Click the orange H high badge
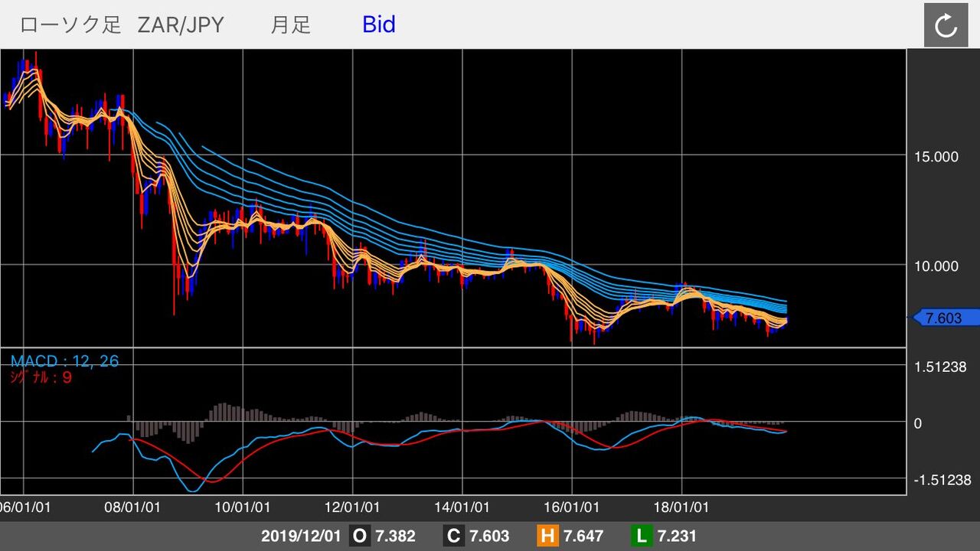Viewport: 980px width, 551px height. click(547, 536)
